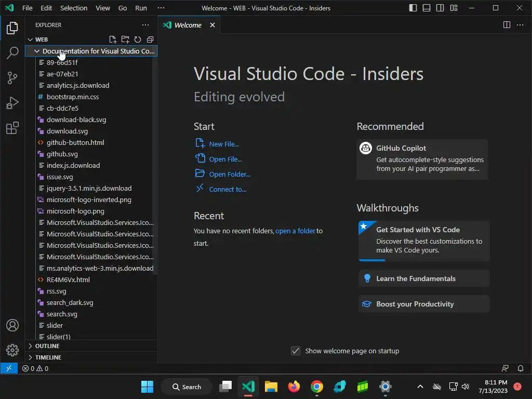This screenshot has width=532, height=399.
Task: Open the Run and Debug view
Action: pyautogui.click(x=12, y=103)
